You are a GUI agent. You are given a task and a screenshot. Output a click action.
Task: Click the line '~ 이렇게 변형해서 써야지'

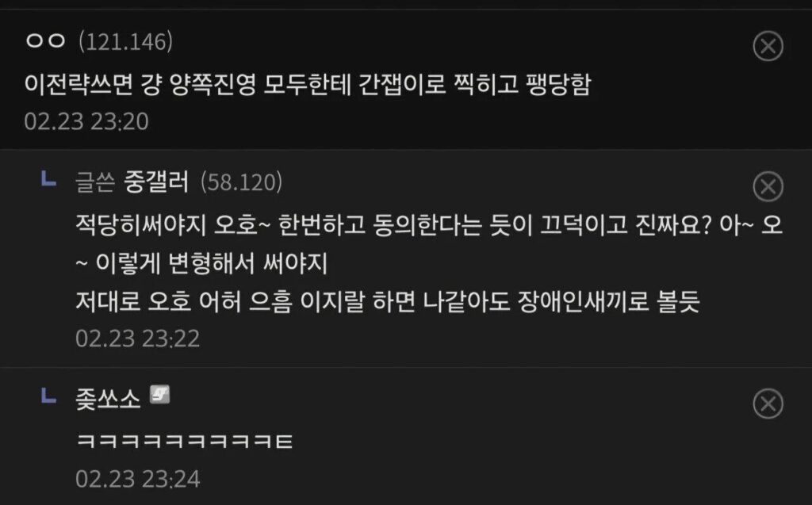pos(201,264)
